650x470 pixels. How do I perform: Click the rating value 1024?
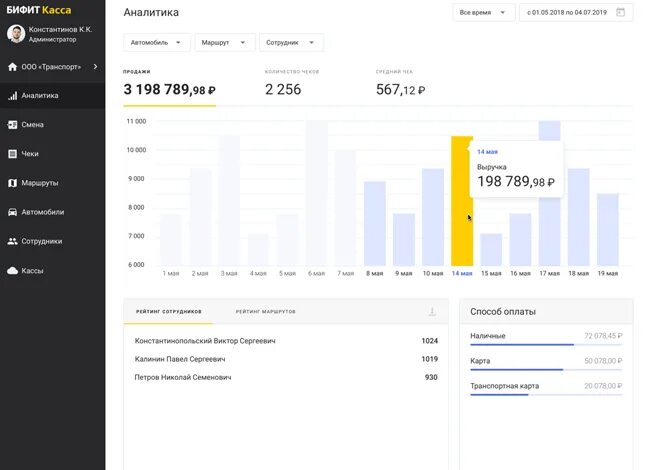tap(429, 341)
